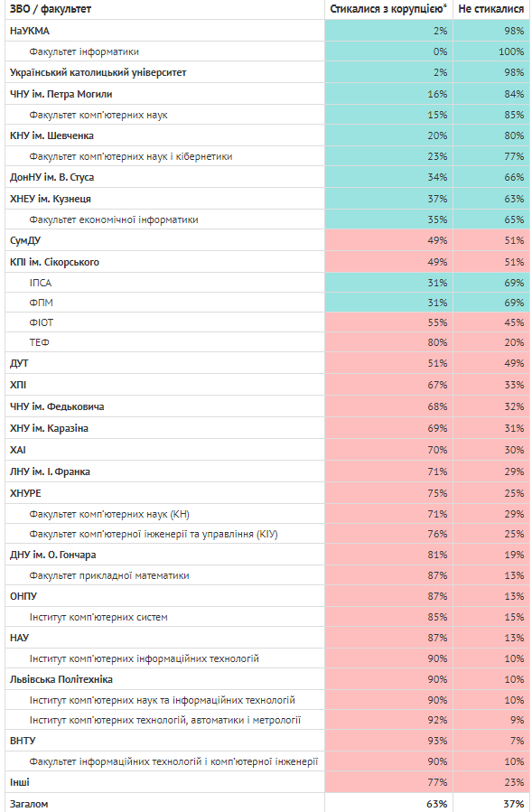Click the Український католицький університет row
The height and width of the screenshot is (812, 532).
pyautogui.click(x=267, y=72)
